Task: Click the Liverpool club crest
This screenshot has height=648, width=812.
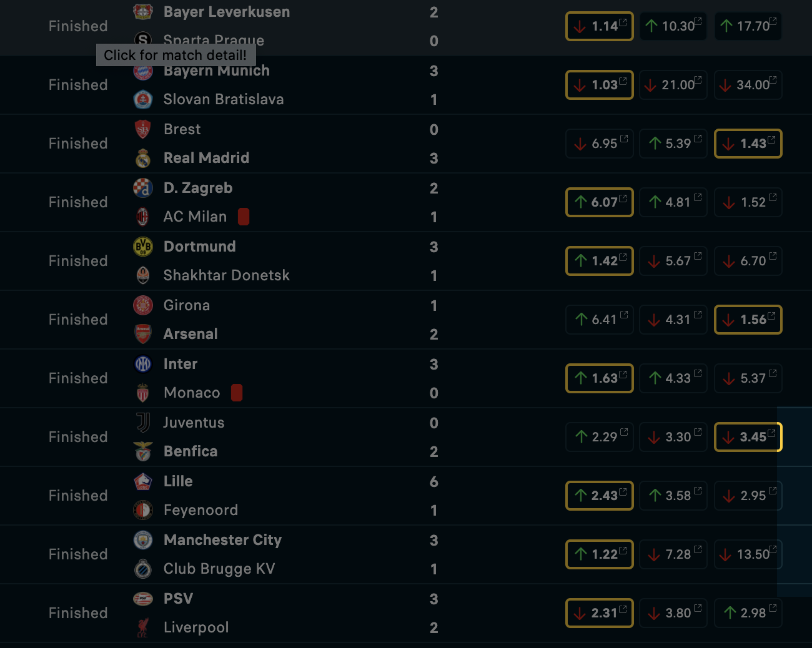Action: pyautogui.click(x=143, y=627)
